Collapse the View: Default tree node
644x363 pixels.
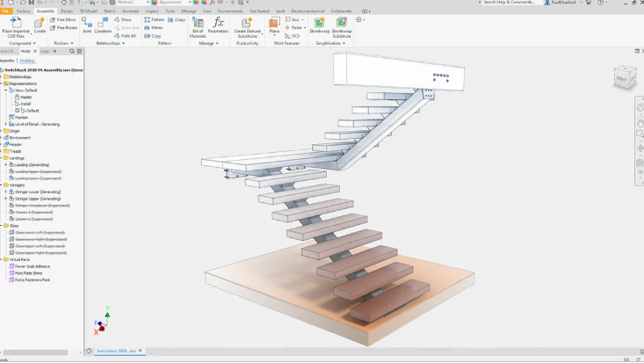(x=6, y=90)
